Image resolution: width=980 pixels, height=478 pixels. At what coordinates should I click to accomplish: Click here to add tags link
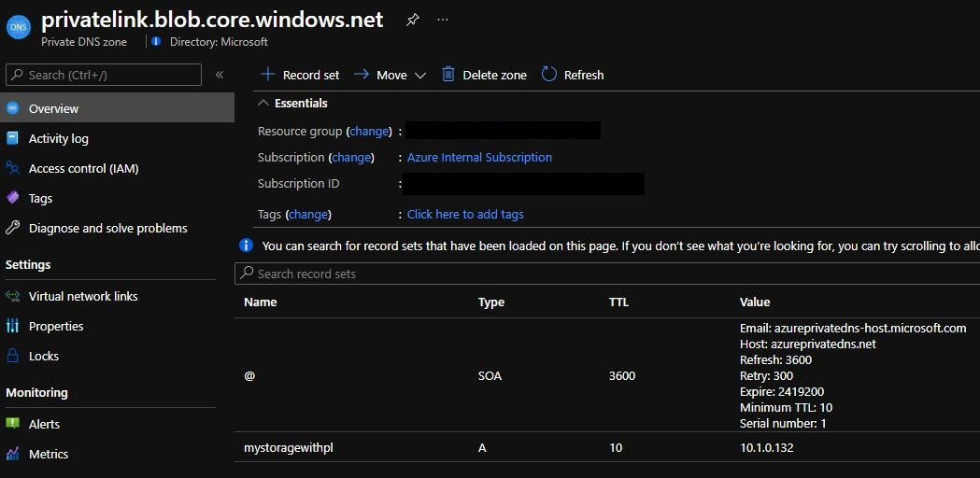coord(465,215)
